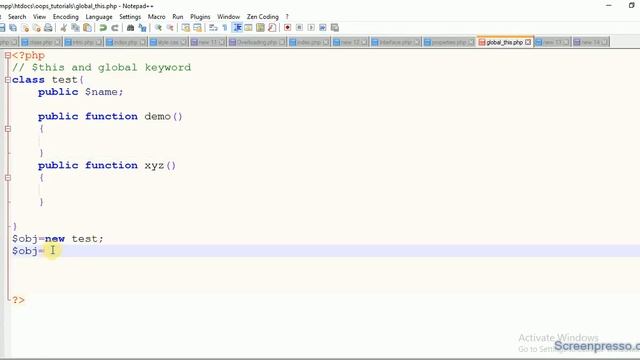This screenshot has height=360, width=640.
Task: Redo using the gray arrow icon
Action: (x=115, y=28)
